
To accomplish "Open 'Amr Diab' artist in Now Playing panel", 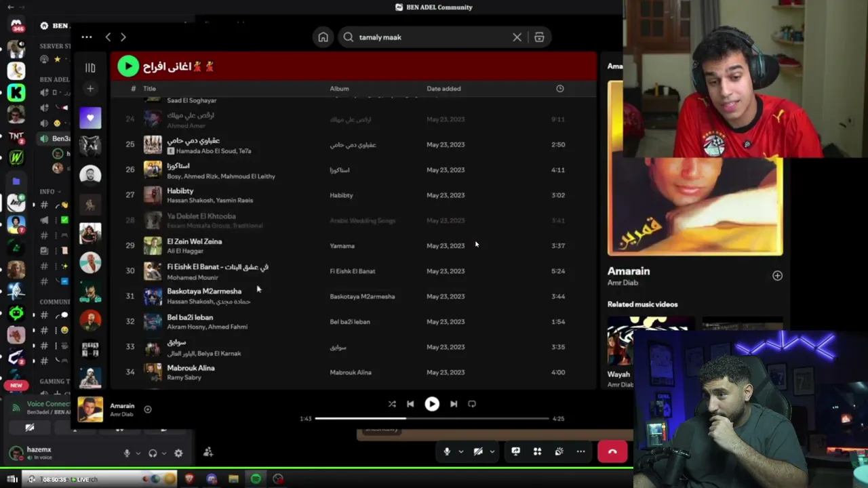I will coord(623,284).
